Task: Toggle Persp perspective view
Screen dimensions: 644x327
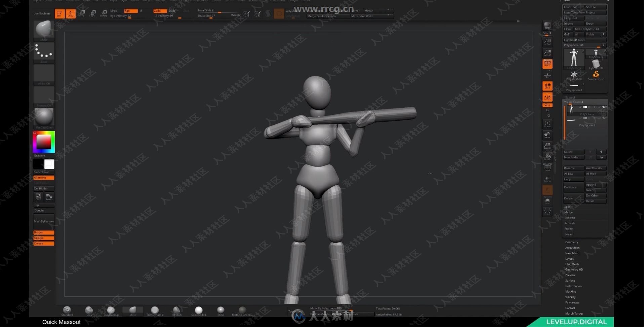Action: [547, 64]
